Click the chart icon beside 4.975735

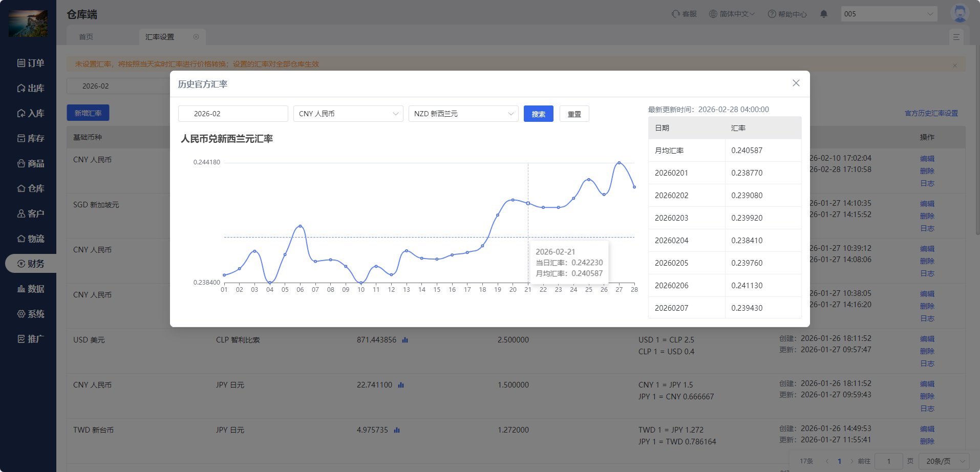pyautogui.click(x=397, y=430)
